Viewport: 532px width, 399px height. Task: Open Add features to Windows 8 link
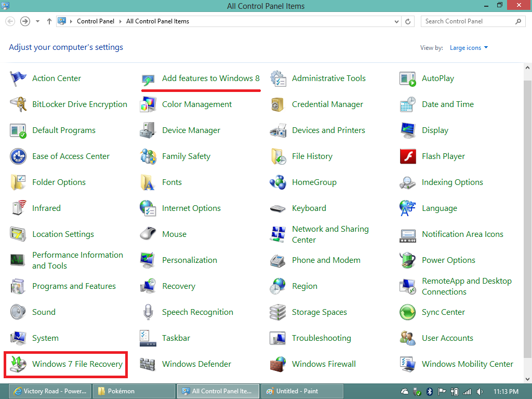(x=210, y=78)
